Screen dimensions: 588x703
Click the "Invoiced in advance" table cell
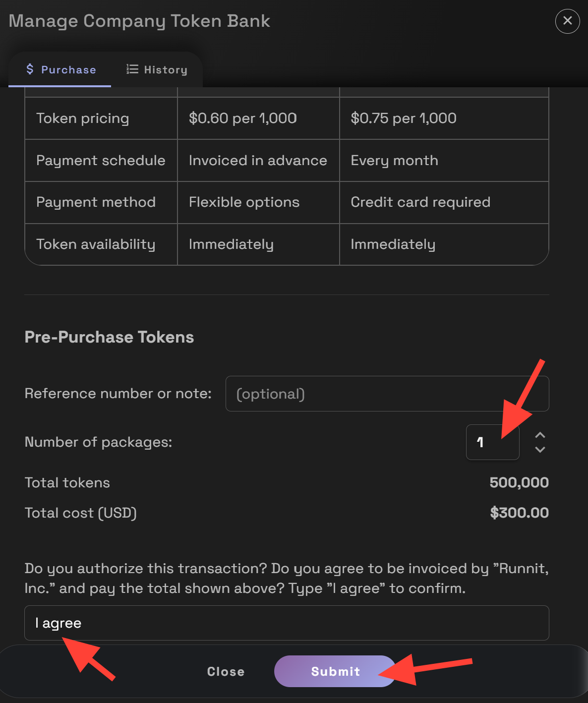tap(258, 160)
